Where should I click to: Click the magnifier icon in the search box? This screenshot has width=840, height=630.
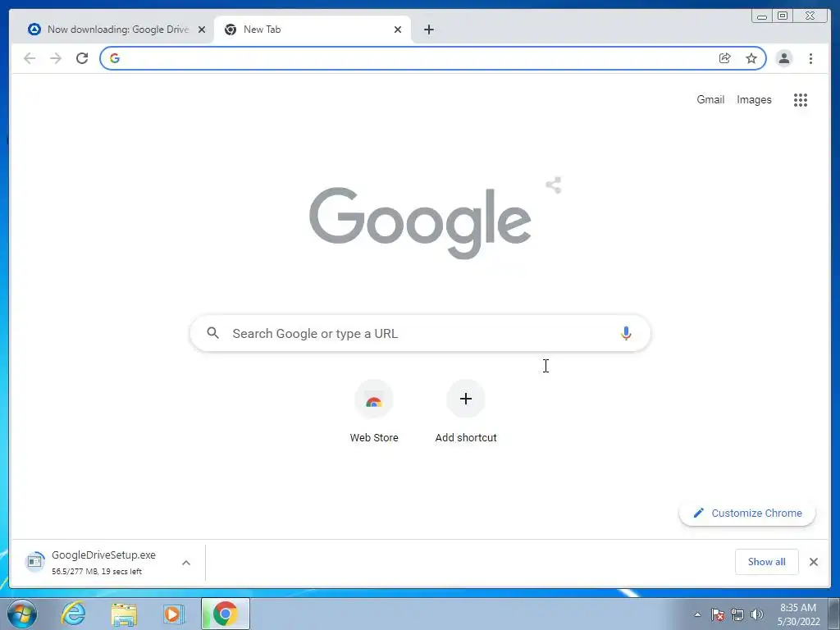(x=212, y=333)
